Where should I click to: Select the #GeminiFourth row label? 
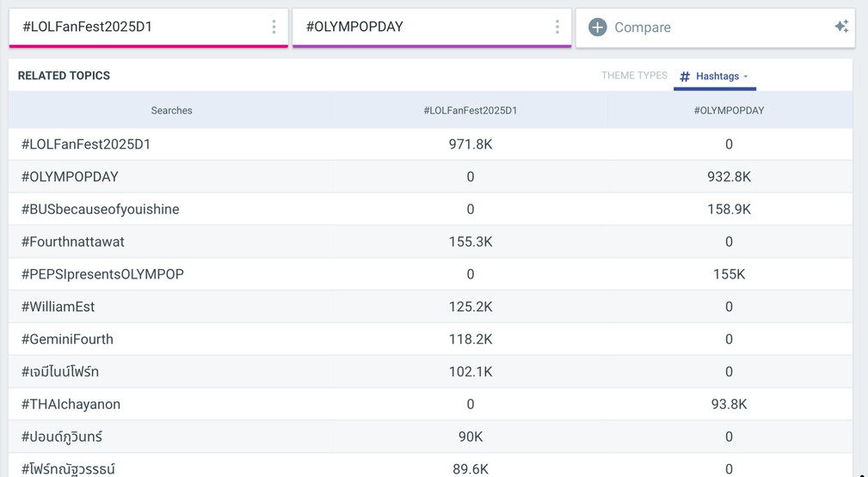point(67,339)
